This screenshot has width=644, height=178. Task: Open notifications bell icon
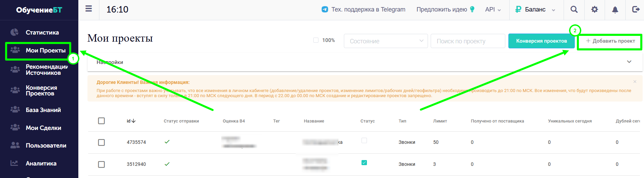(x=615, y=10)
